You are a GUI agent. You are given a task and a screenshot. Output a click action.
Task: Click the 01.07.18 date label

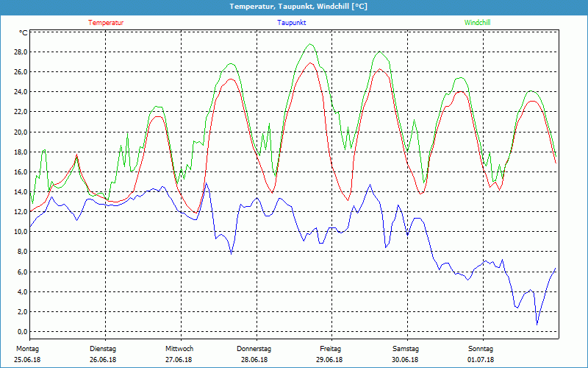(481, 360)
